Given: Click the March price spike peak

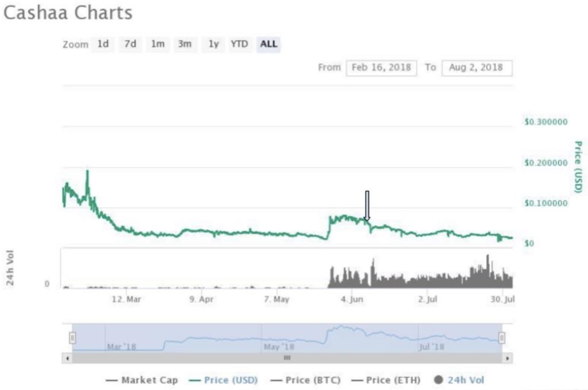Looking at the screenshot, I should (x=87, y=171).
